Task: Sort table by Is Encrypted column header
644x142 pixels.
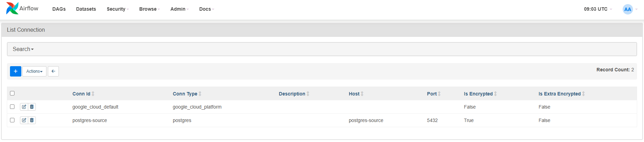Action: point(478,94)
